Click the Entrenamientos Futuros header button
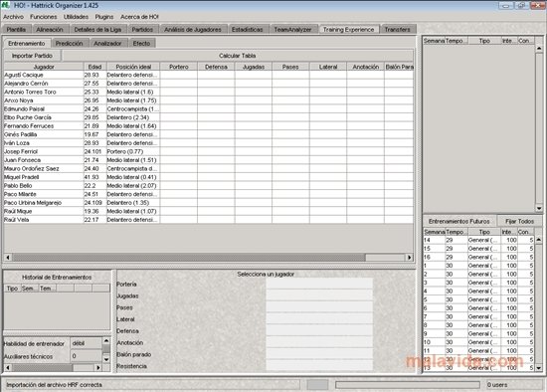 [459, 221]
